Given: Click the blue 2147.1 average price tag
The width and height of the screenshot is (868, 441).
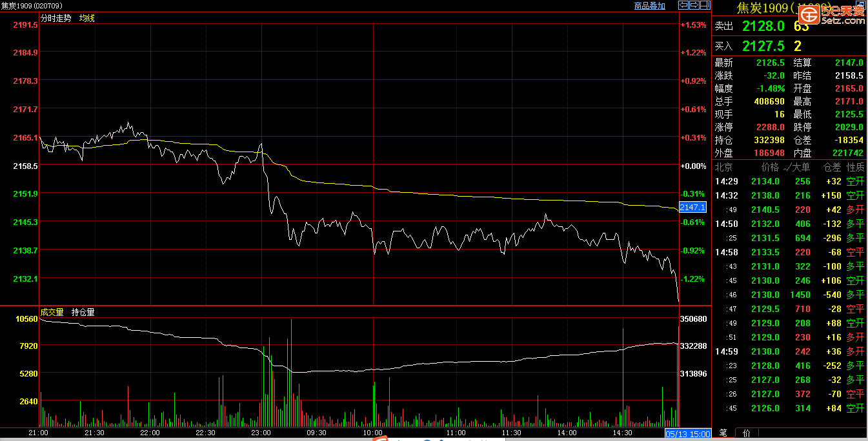Looking at the screenshot, I should click(x=694, y=207).
